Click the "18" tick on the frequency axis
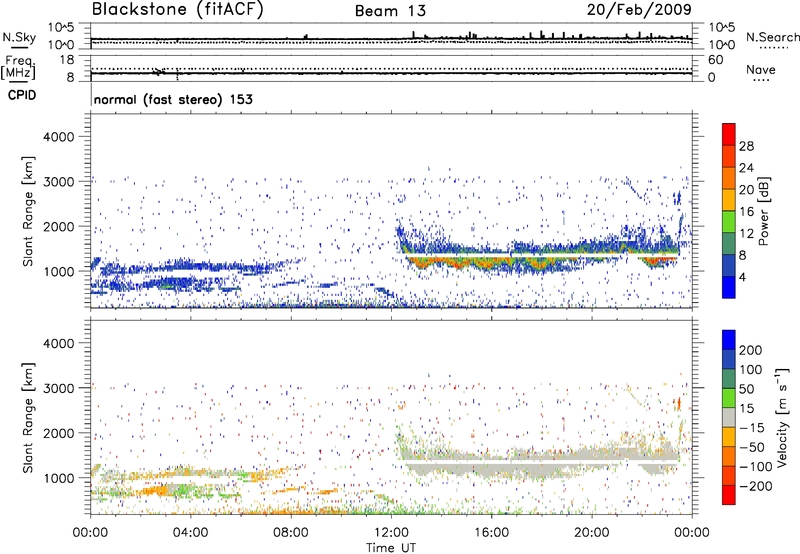This screenshot has width=800, height=554. pos(67,60)
